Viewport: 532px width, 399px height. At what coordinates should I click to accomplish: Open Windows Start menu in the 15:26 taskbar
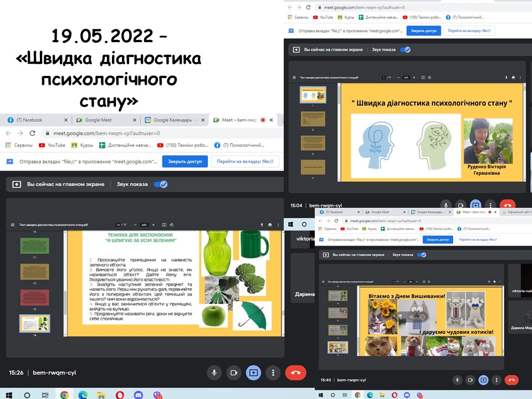pyautogui.click(x=9, y=395)
